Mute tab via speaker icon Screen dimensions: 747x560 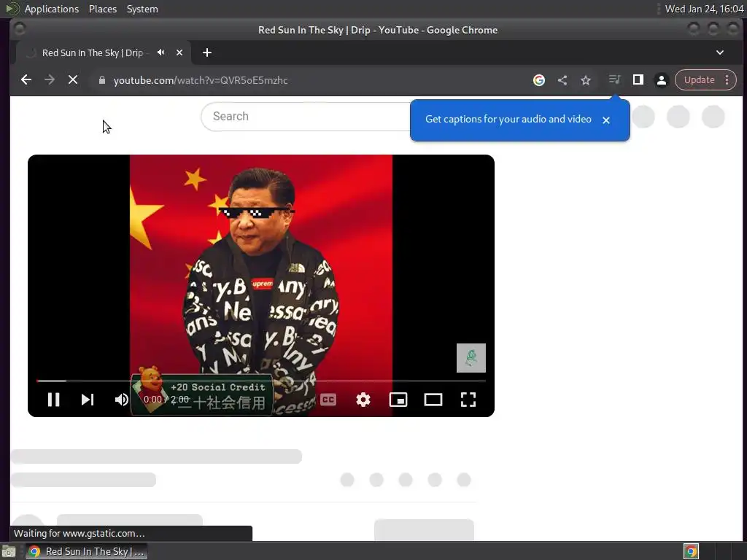click(x=161, y=52)
